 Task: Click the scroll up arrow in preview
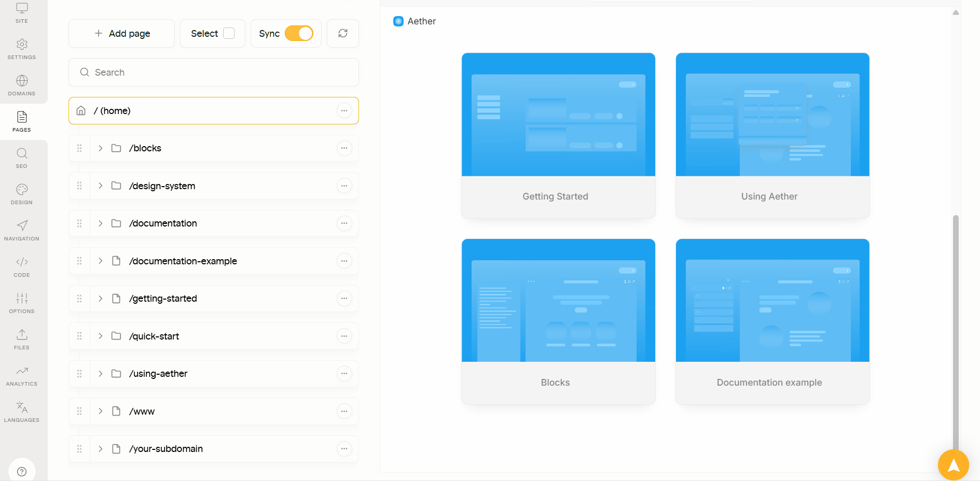[x=956, y=12]
